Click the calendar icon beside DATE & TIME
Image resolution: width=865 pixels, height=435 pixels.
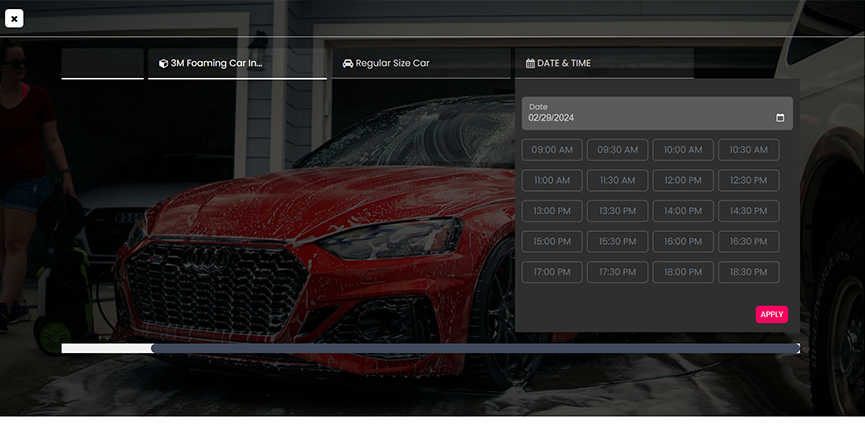coord(530,63)
